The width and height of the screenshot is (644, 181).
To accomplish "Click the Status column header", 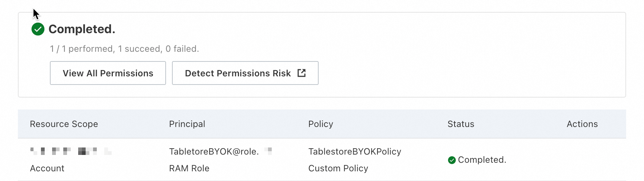I will tap(461, 124).
